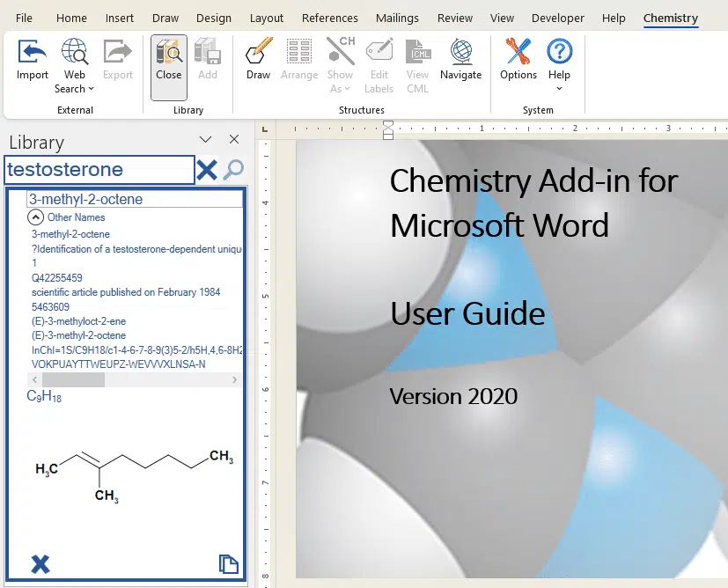Select the testosterone-dependent identification entry
728x588 pixels.
pyautogui.click(x=136, y=249)
